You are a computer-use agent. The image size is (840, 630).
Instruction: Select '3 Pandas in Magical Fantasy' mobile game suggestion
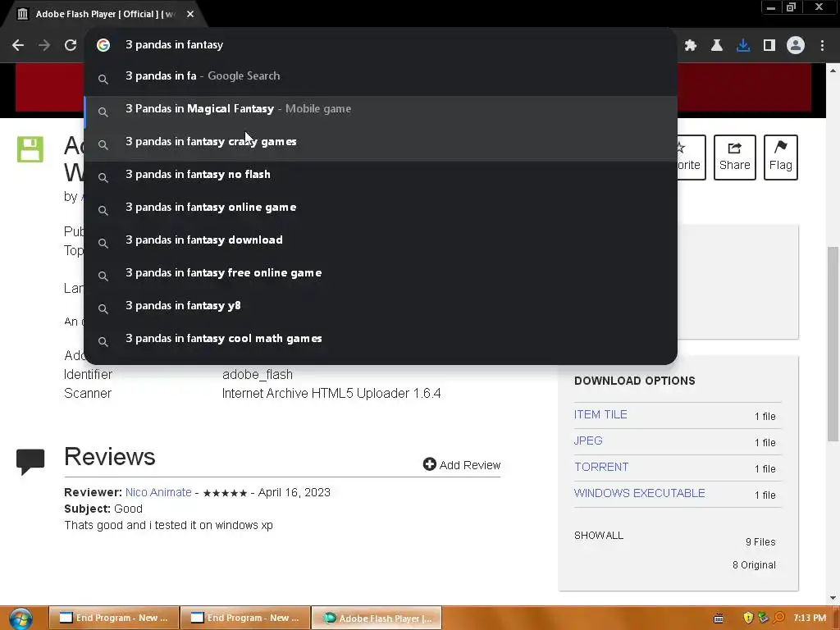tap(381, 109)
